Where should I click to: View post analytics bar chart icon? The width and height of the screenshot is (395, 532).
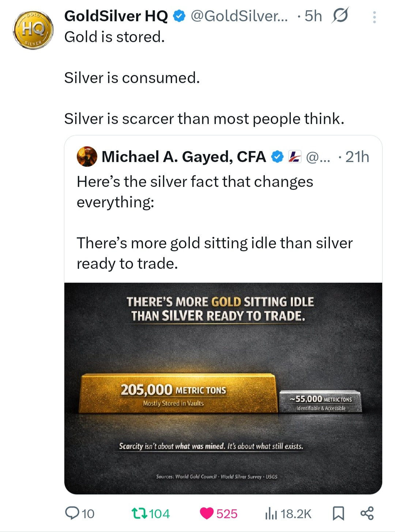[x=271, y=513]
